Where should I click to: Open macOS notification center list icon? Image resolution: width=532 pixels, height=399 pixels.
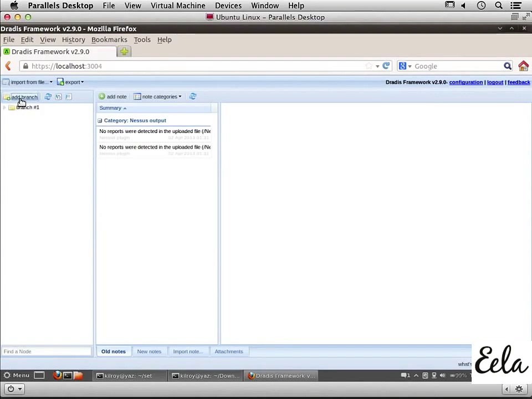pos(516,6)
